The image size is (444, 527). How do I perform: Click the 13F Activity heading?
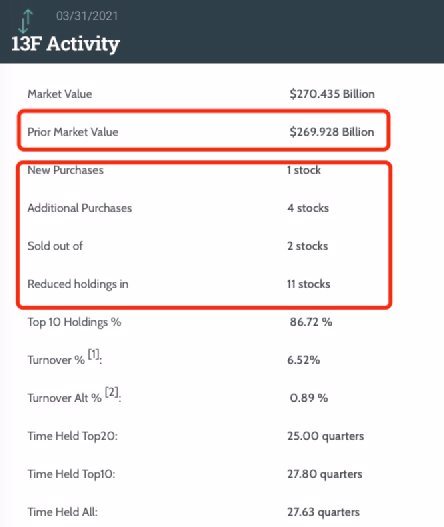coord(66,44)
